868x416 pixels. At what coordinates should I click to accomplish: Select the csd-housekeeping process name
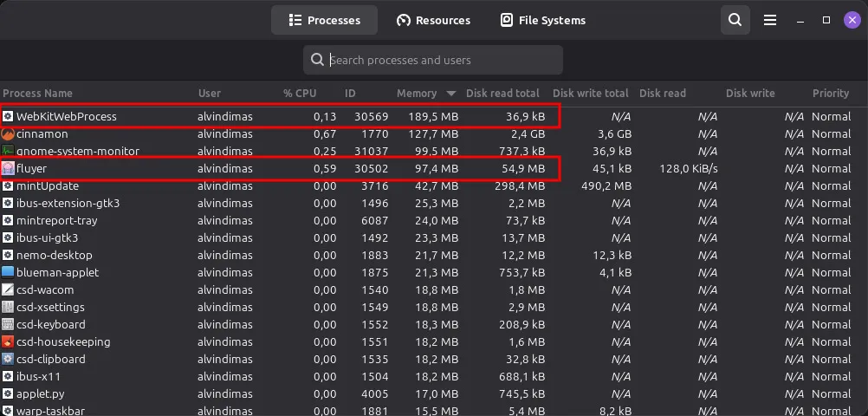coord(63,341)
